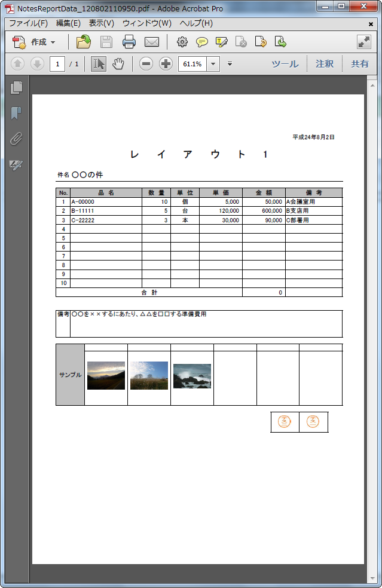Image resolution: width=382 pixels, height=588 pixels.
Task: Zoom in with plus button
Action: pyautogui.click(x=166, y=64)
